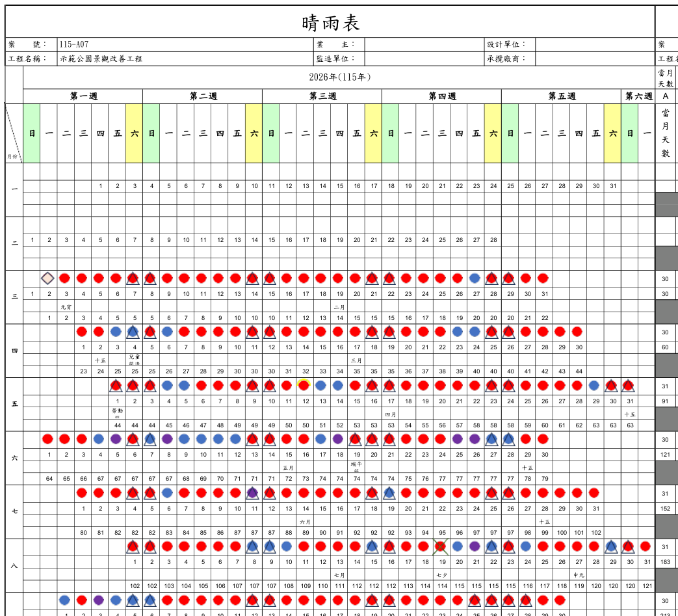Click the blue triangle marker above July 19
The image size is (678, 616).
coord(389,492)
